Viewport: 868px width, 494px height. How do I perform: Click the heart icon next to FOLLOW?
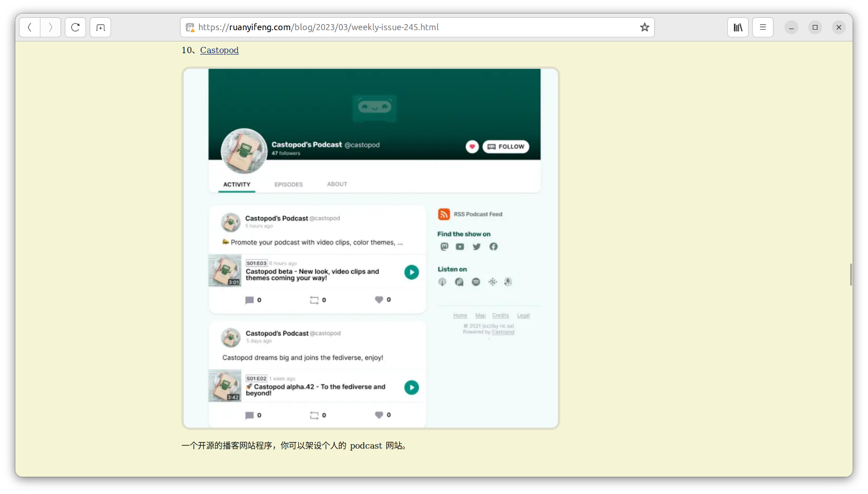coord(472,147)
